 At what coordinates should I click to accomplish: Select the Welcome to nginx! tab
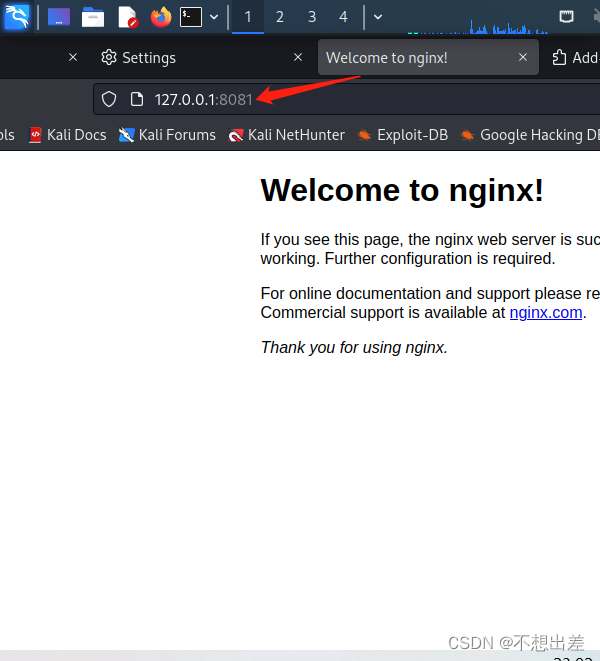tap(428, 57)
